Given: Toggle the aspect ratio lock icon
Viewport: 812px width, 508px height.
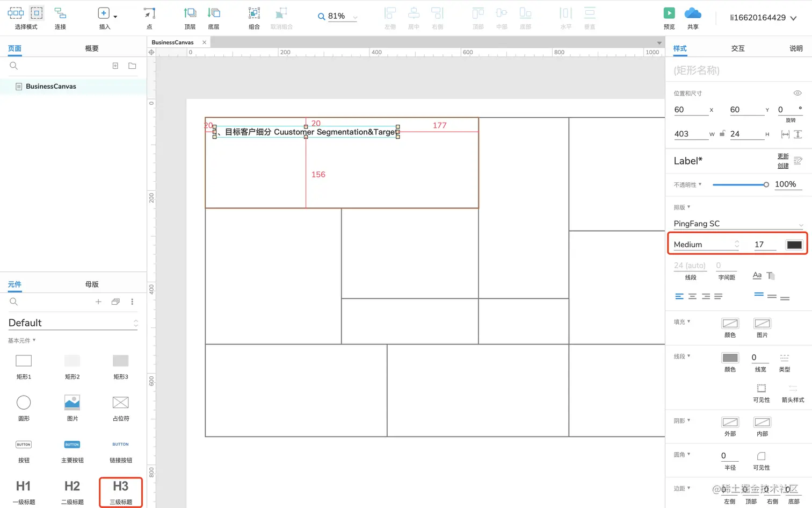Looking at the screenshot, I should (722, 133).
